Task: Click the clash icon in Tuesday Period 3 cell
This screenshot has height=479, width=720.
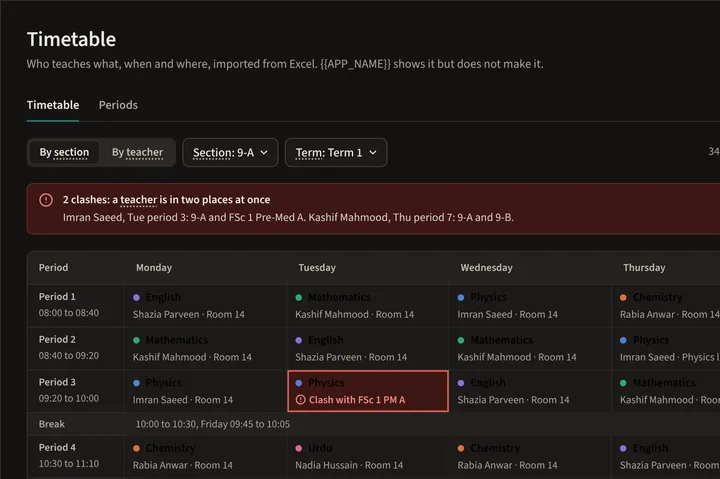Action: (300, 400)
